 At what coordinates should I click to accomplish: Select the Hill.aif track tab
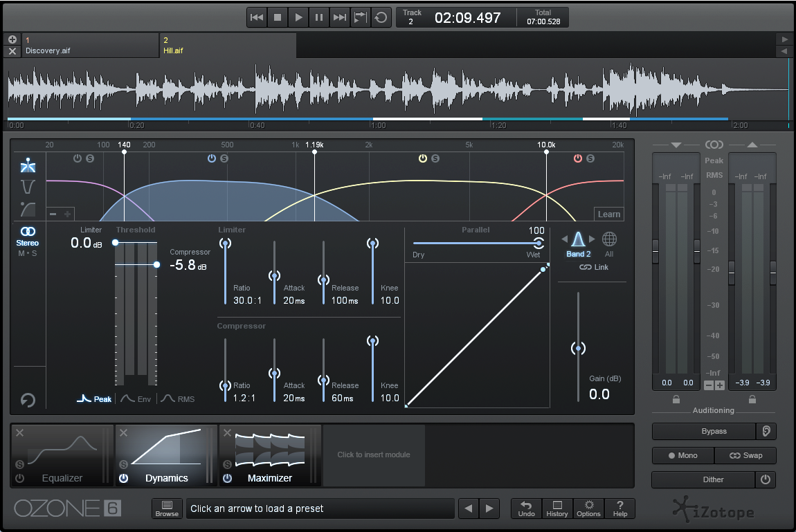tap(228, 46)
